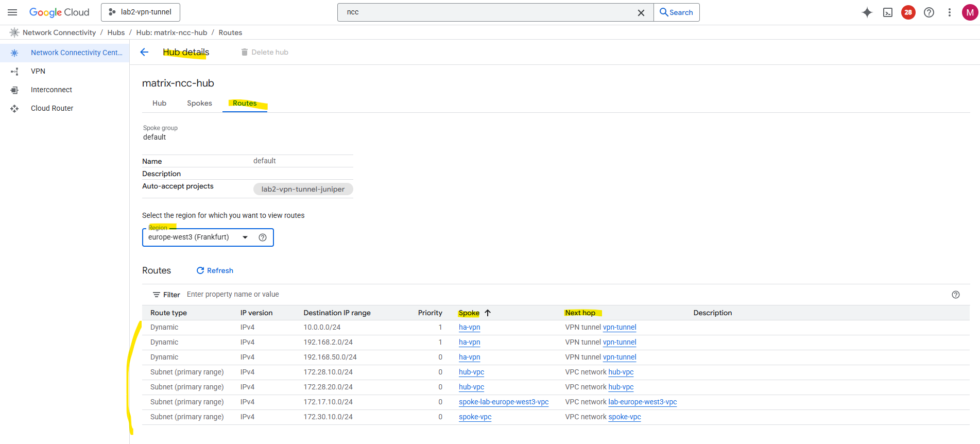Clear the search box with the X icon

[x=641, y=13]
